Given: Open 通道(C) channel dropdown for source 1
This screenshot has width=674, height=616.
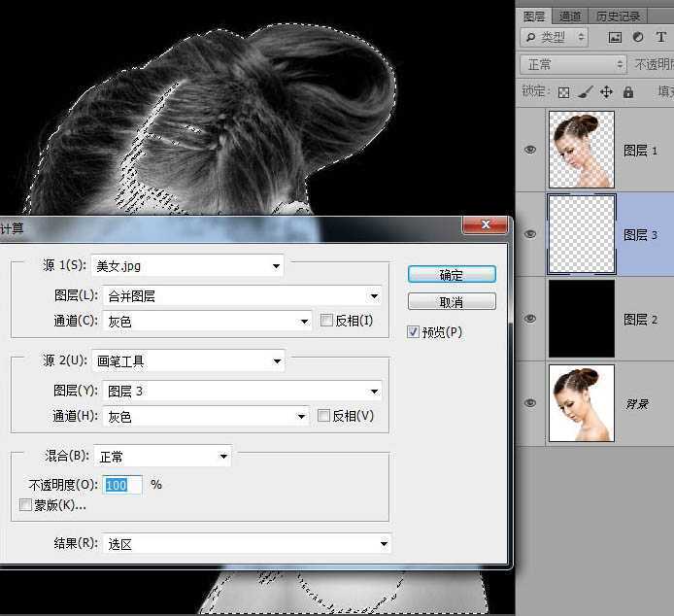Looking at the screenshot, I should [207, 322].
